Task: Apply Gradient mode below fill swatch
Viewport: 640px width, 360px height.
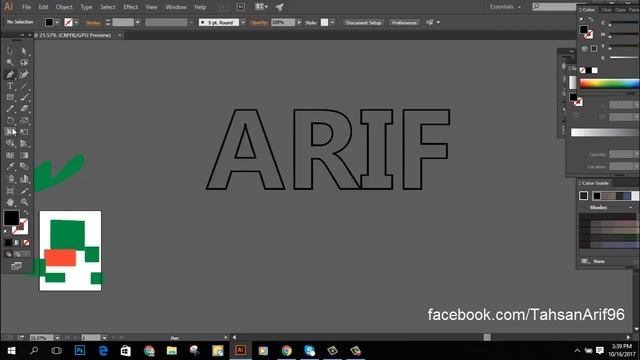Action: 17,242
